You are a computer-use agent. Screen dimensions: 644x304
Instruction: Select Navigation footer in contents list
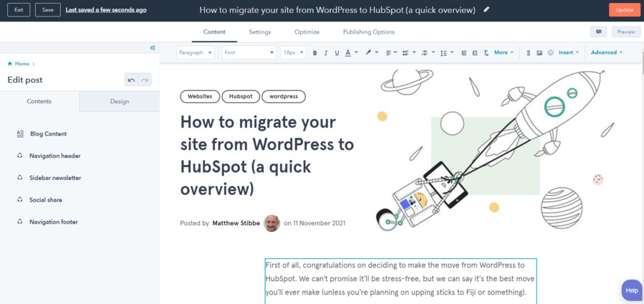coord(54,222)
